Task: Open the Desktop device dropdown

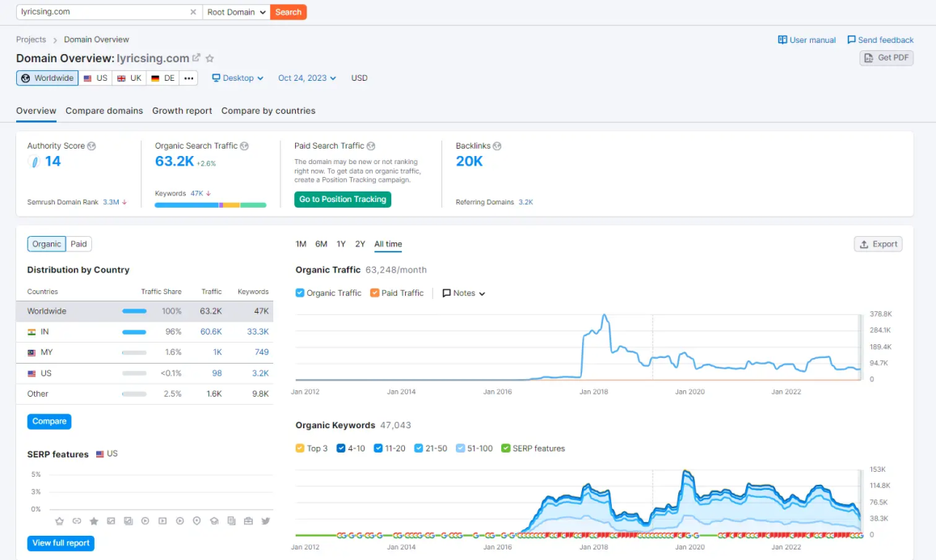Action: tap(238, 78)
